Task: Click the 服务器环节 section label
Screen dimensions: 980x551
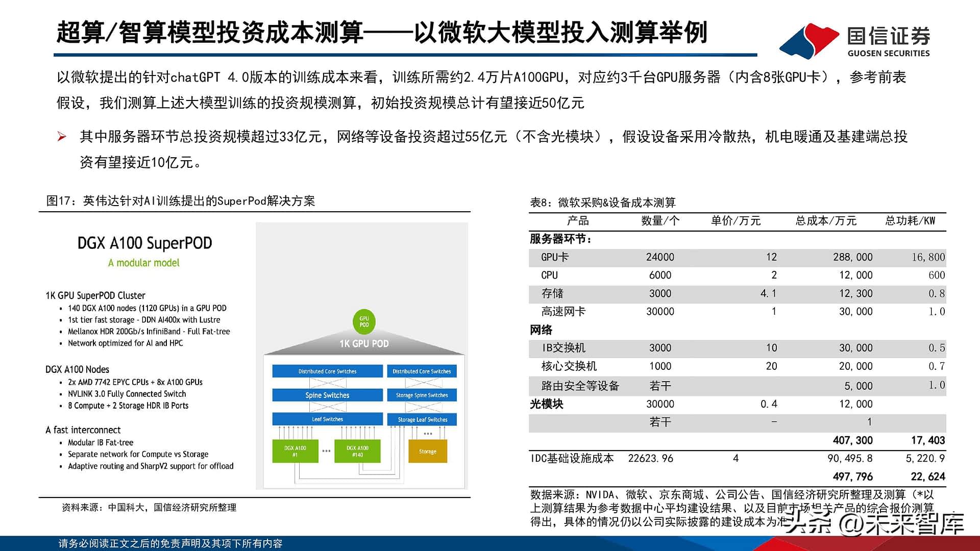Action: (x=560, y=239)
